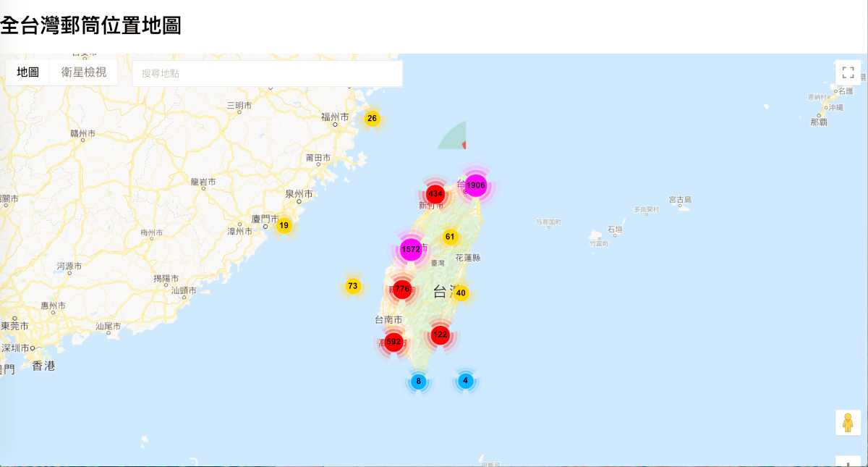Focus the 搜尋地點 search box
The image size is (868, 467).
[267, 73]
